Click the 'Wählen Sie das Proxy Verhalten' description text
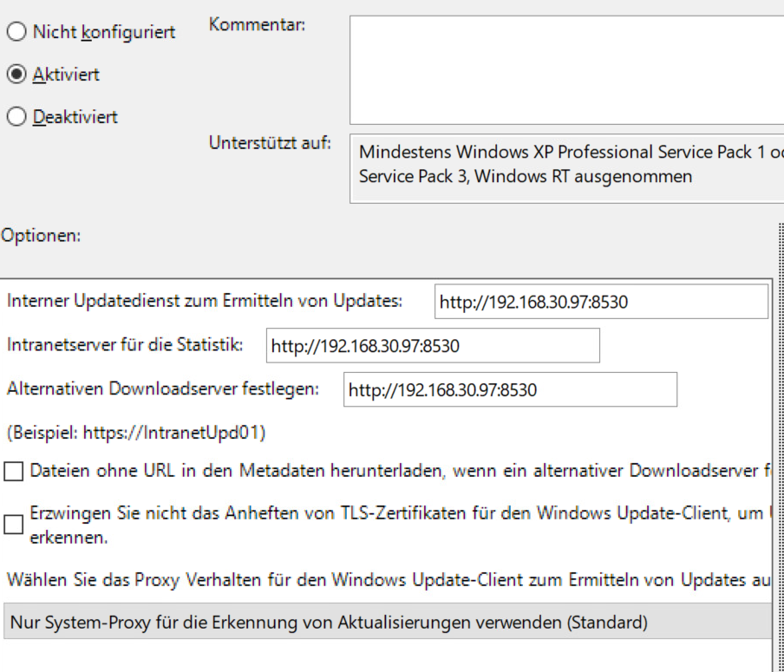The height and width of the screenshot is (672, 784). coord(382,577)
